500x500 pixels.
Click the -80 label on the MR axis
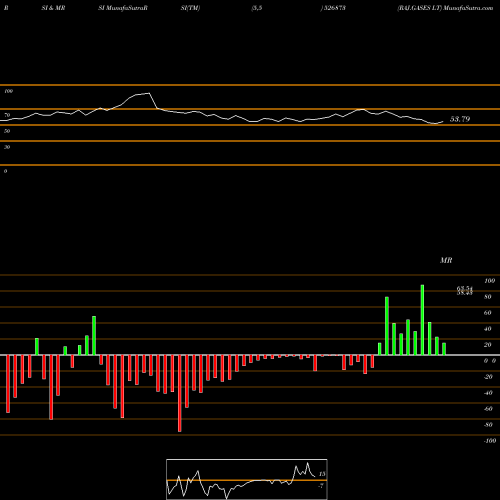pyautogui.click(x=488, y=425)
